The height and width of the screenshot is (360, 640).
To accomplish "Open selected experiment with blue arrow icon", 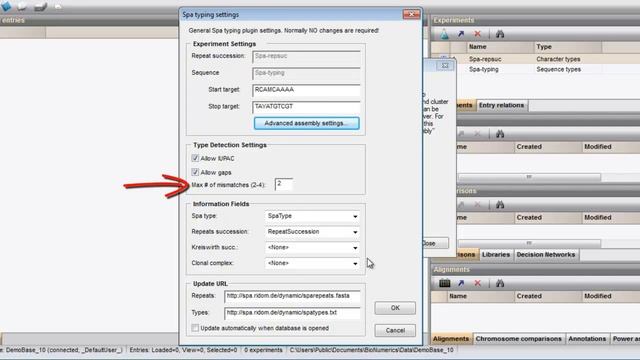I will (x=461, y=34).
